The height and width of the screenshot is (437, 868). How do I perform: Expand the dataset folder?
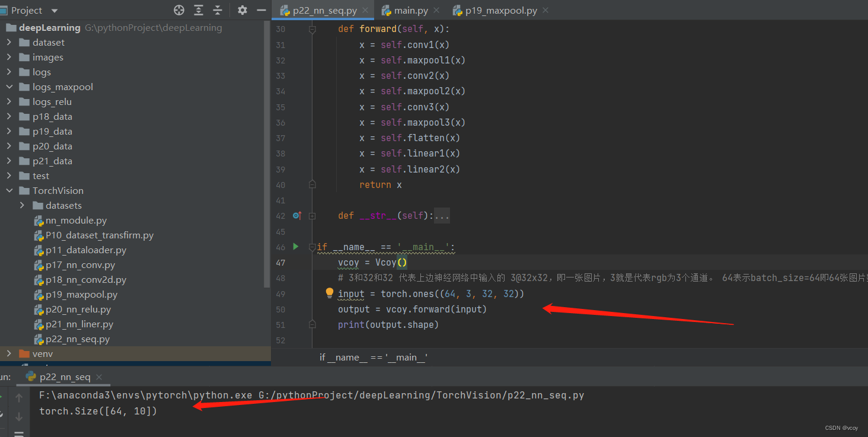click(x=9, y=42)
